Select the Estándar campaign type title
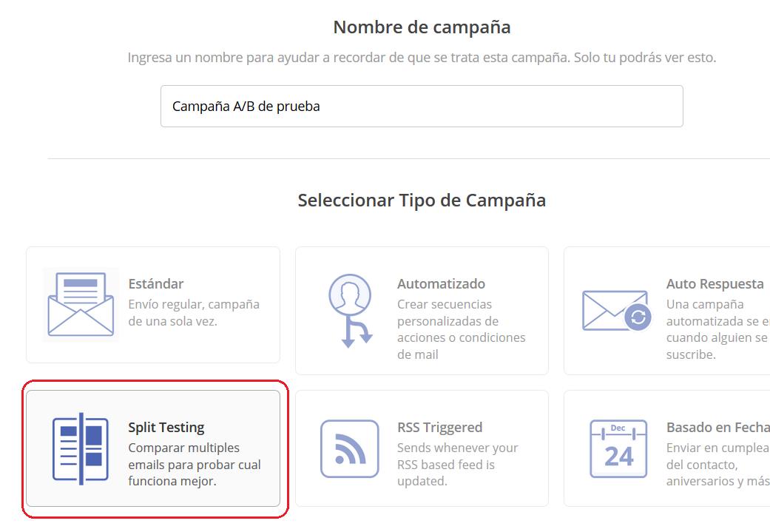 155,283
